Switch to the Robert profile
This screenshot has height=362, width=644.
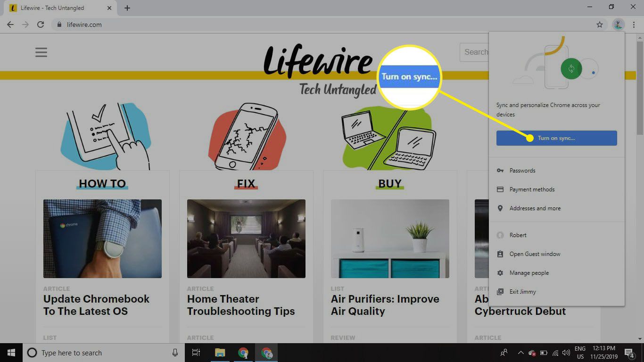coord(556,235)
